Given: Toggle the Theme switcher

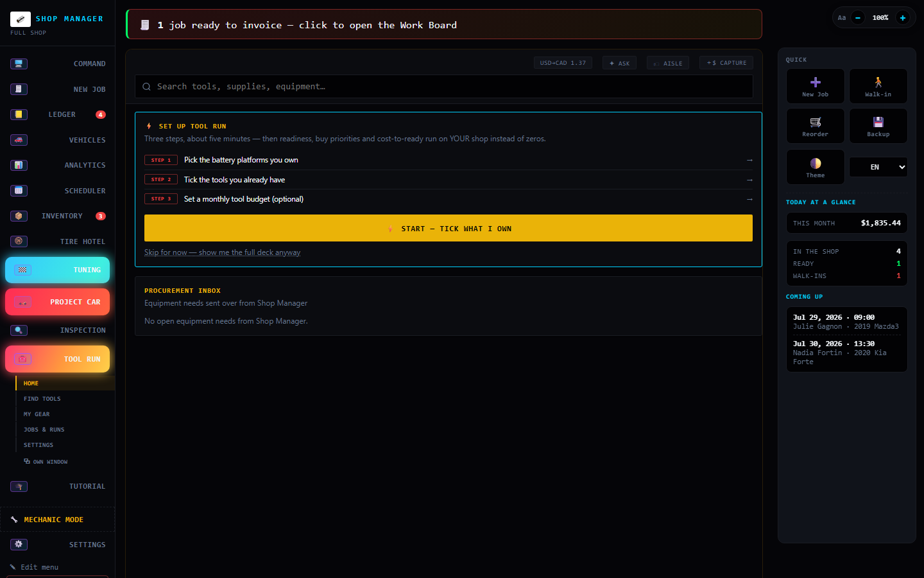Looking at the screenshot, I should coord(815,167).
